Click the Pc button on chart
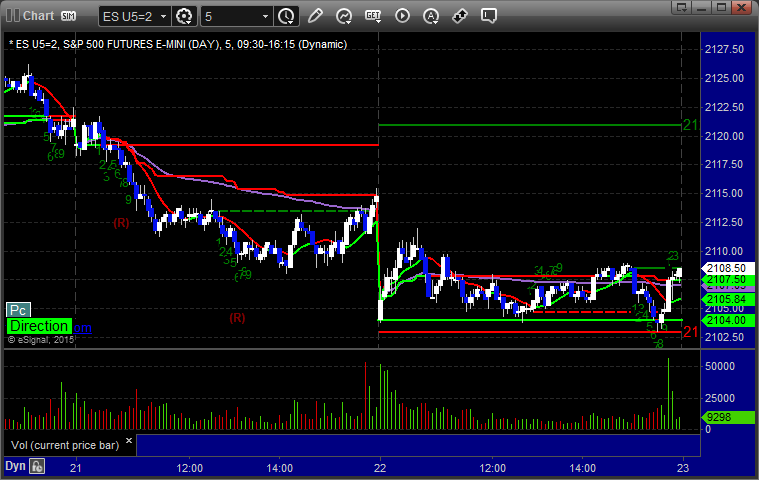 click(17, 310)
